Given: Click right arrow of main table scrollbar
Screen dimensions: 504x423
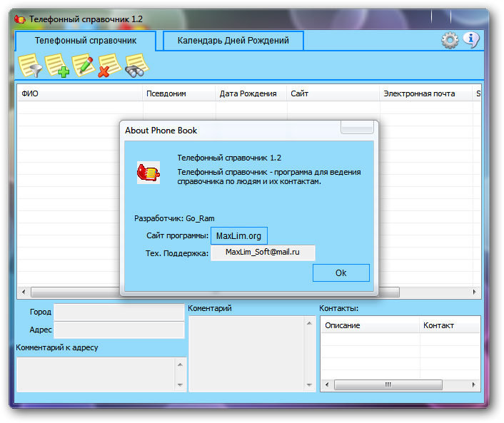Looking at the screenshot, I should coord(475,292).
